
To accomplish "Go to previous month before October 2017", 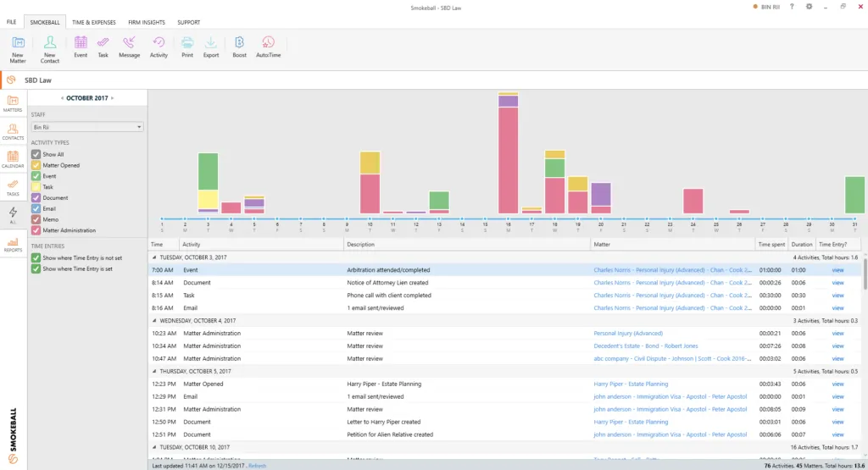I will click(x=62, y=98).
